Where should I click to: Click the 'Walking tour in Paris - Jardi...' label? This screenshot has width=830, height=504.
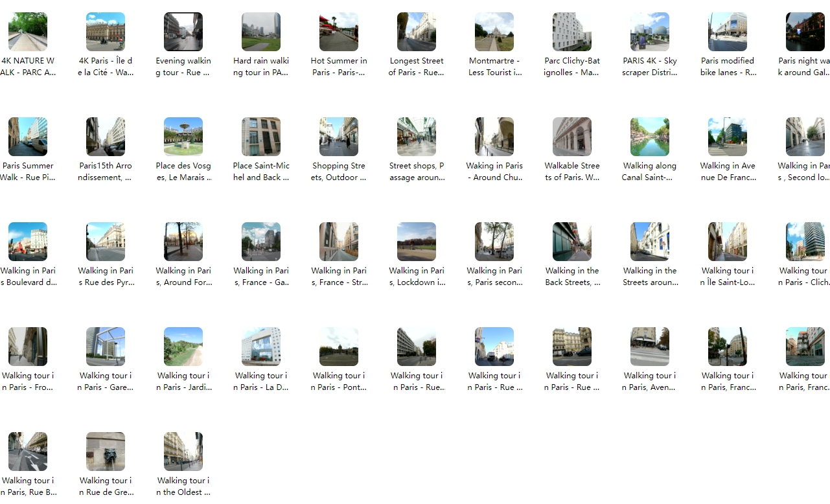[x=183, y=382]
